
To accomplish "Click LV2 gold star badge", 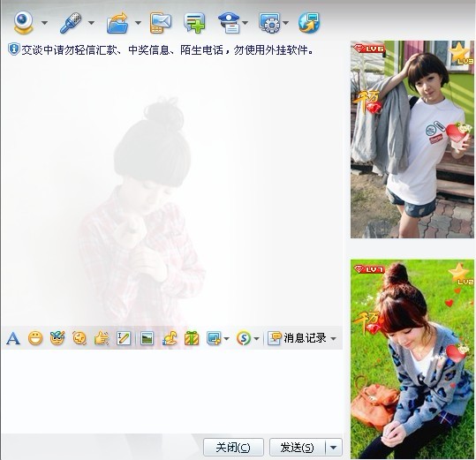I will [461, 274].
